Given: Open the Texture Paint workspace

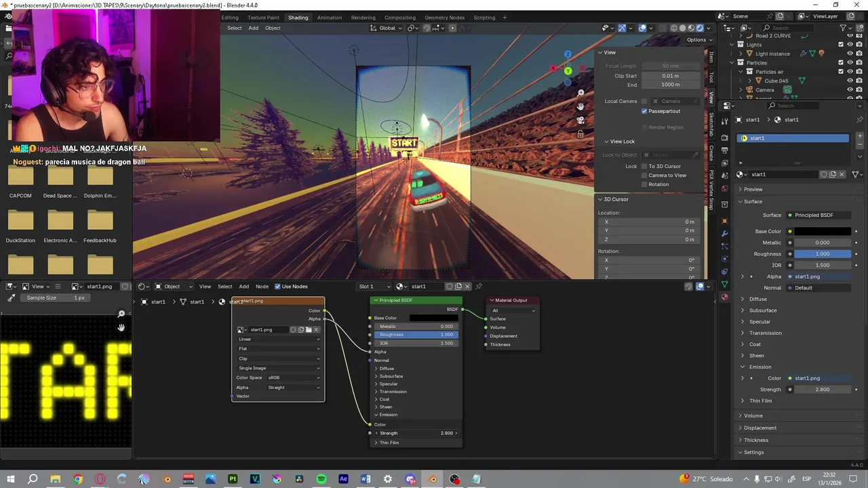Looking at the screenshot, I should pos(263,18).
